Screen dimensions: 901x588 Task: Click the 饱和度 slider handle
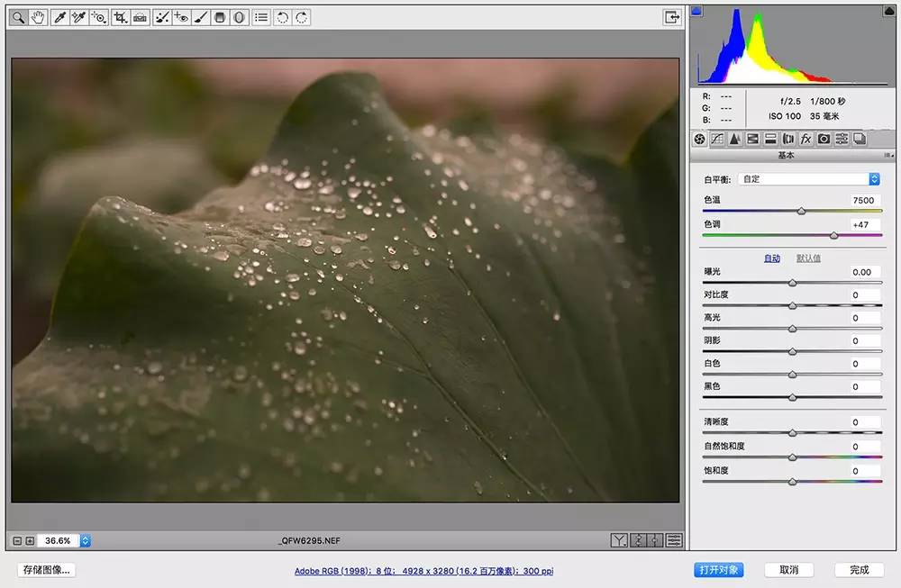pyautogui.click(x=792, y=482)
